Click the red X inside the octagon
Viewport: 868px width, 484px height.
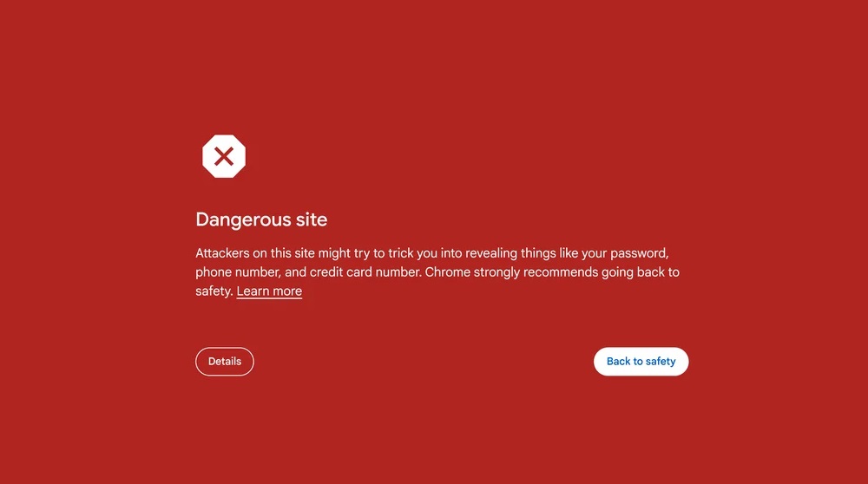(224, 156)
